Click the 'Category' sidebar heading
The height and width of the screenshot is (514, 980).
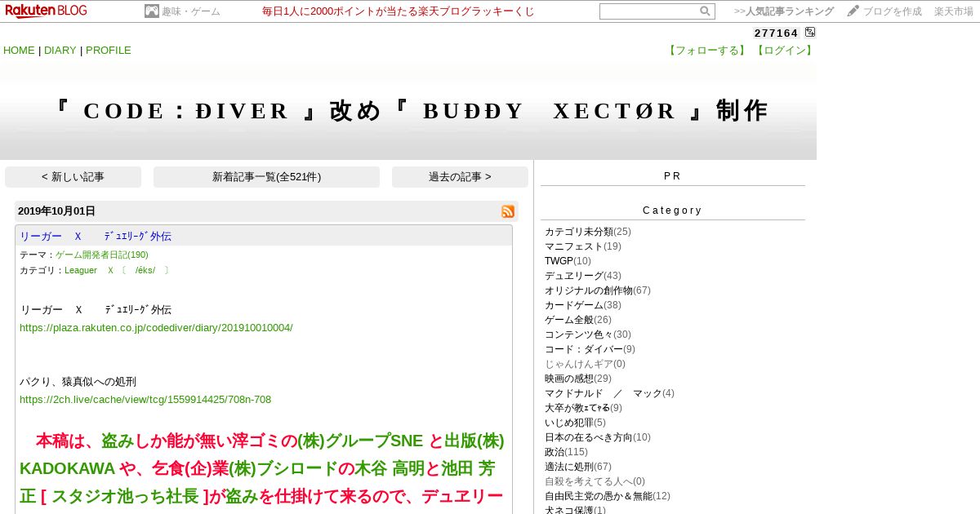[x=672, y=210]
